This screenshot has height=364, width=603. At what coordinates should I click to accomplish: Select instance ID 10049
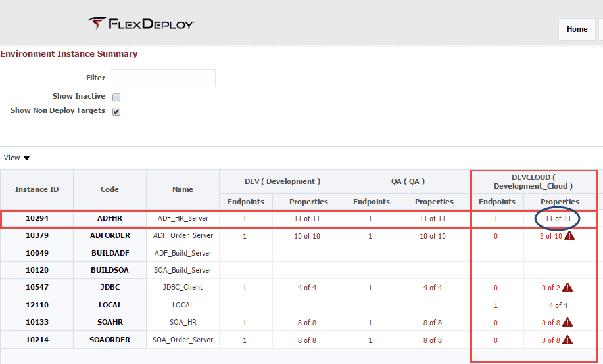click(37, 253)
